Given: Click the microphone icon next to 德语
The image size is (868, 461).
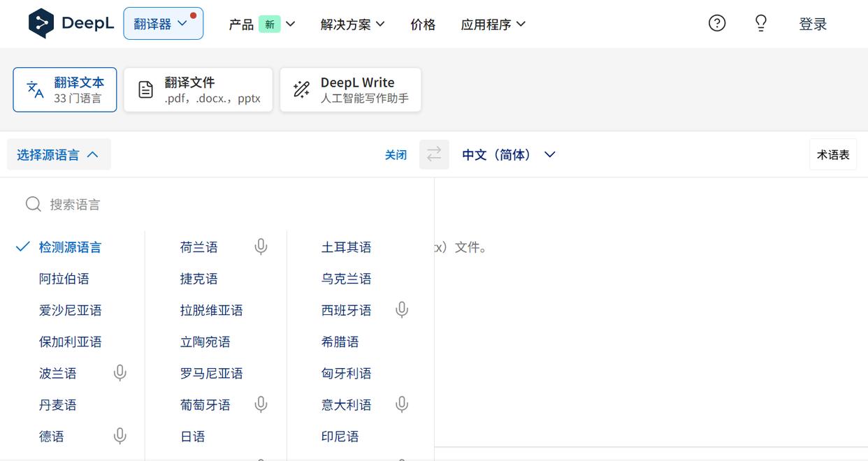Looking at the screenshot, I should (x=120, y=436).
